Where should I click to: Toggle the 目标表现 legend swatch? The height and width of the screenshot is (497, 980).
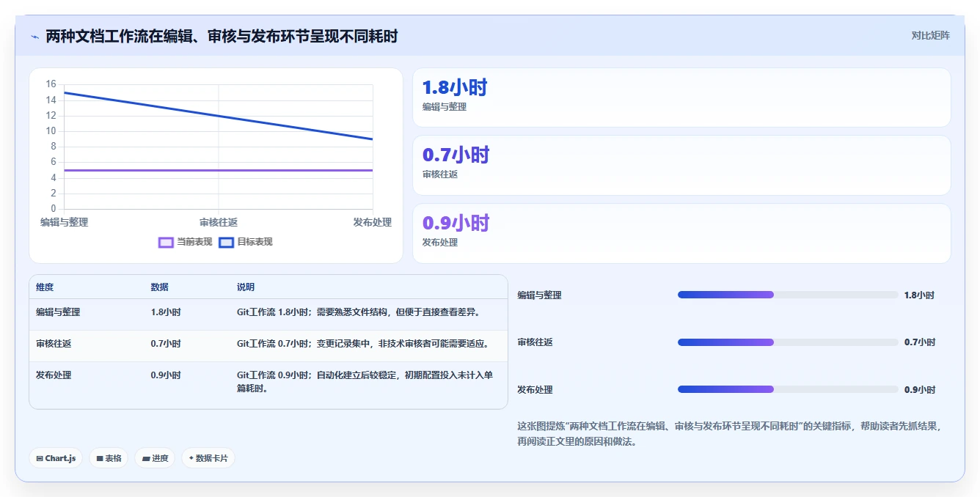227,242
